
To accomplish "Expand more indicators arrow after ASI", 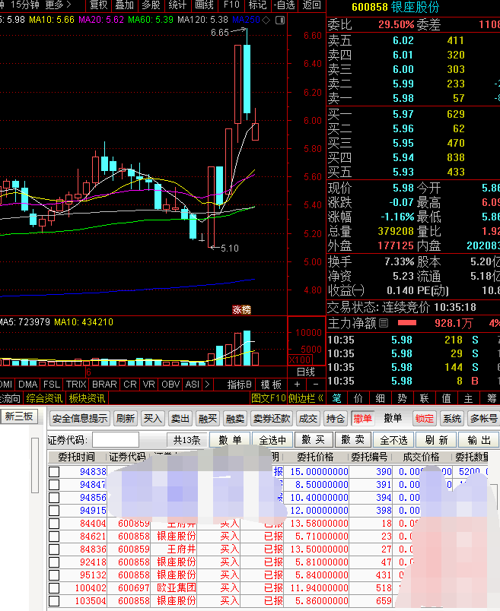I will pyautogui.click(x=207, y=385).
